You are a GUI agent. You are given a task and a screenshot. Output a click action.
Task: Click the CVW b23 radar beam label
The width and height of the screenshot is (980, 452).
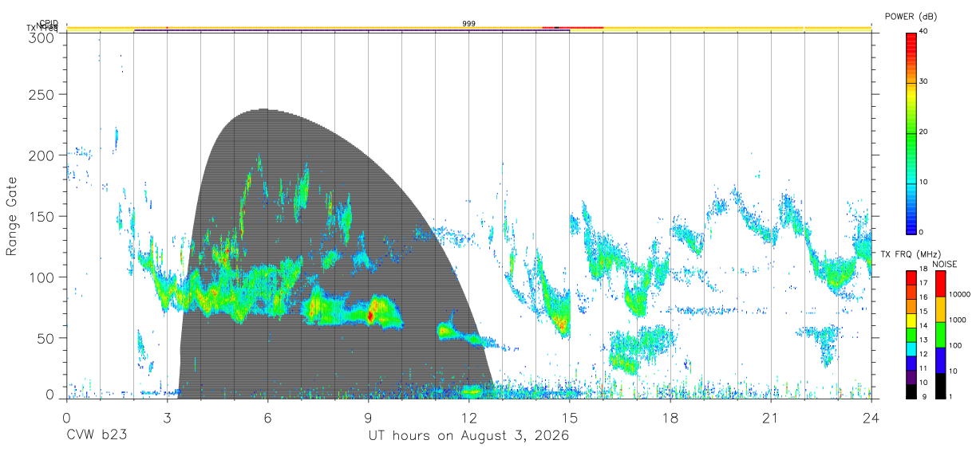click(x=97, y=436)
